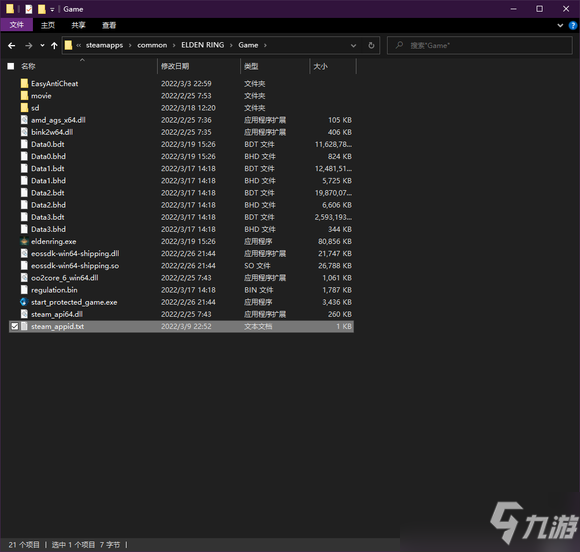The height and width of the screenshot is (552, 580).
Task: Open Explorer help via question mark icon
Action: (573, 26)
